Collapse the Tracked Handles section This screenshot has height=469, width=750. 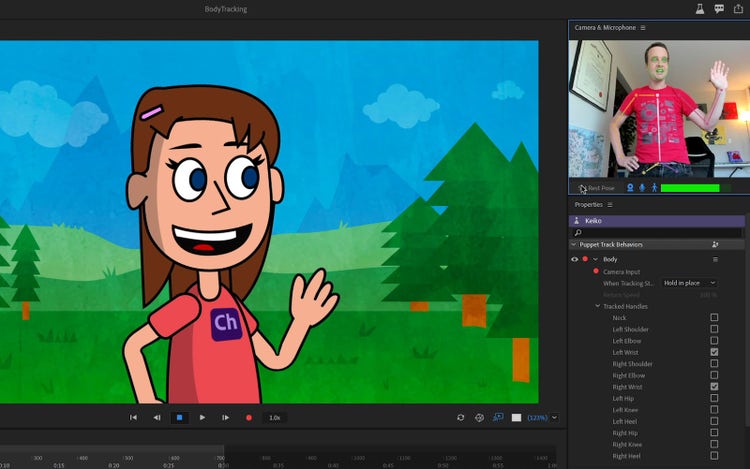[598, 306]
